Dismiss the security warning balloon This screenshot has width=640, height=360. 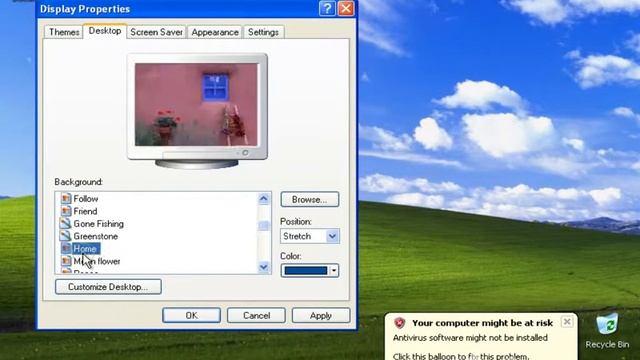pos(567,322)
